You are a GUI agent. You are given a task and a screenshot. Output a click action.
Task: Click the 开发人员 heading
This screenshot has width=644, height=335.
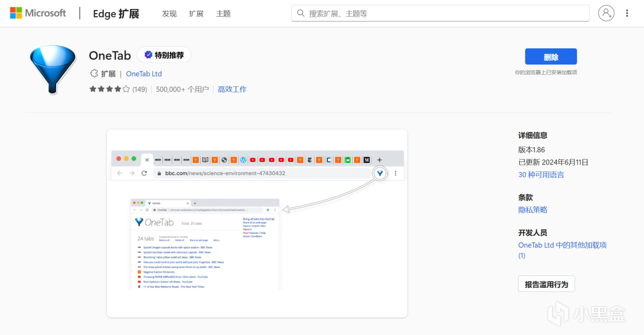point(533,232)
